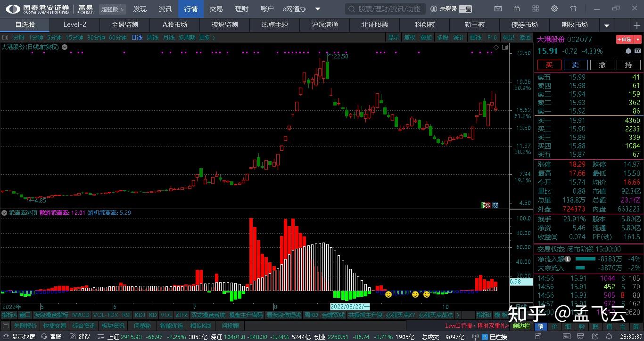The height and width of the screenshot is (341, 644).
Task: Click the diamond icon atop the chart
Action: [496, 47]
